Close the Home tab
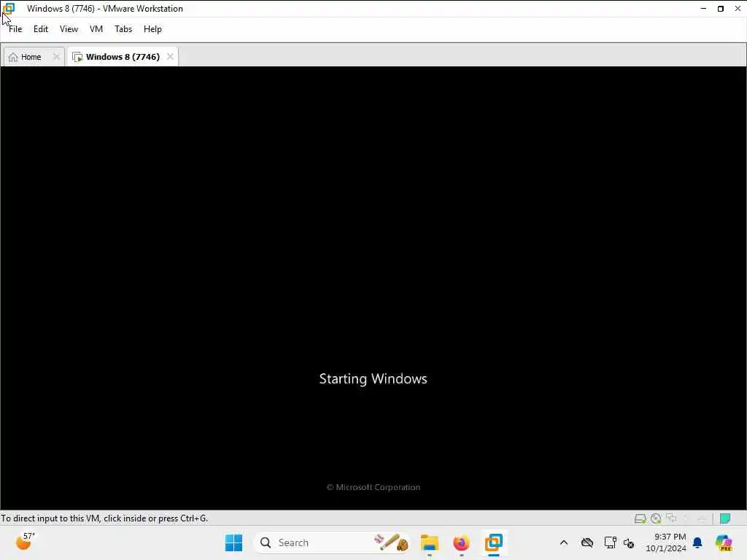The height and width of the screenshot is (560, 747). [56, 57]
